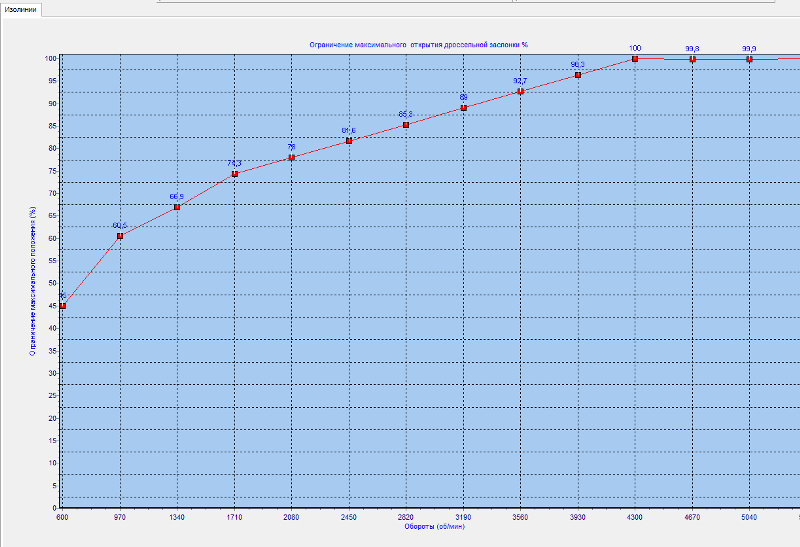Click the vertical axis caption on the left
Viewport: 800px width, 547px height.
tap(32, 280)
